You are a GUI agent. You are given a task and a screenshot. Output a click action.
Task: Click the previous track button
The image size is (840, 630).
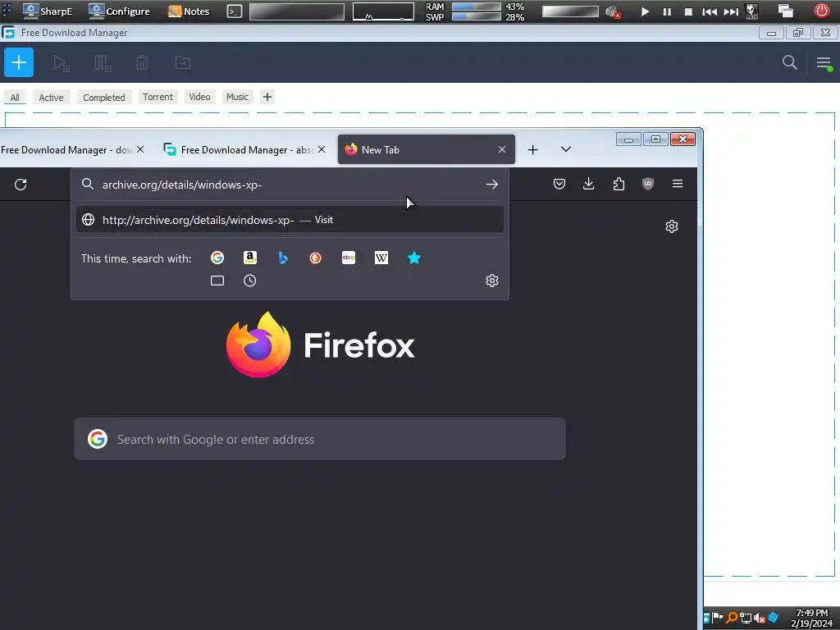click(710, 11)
